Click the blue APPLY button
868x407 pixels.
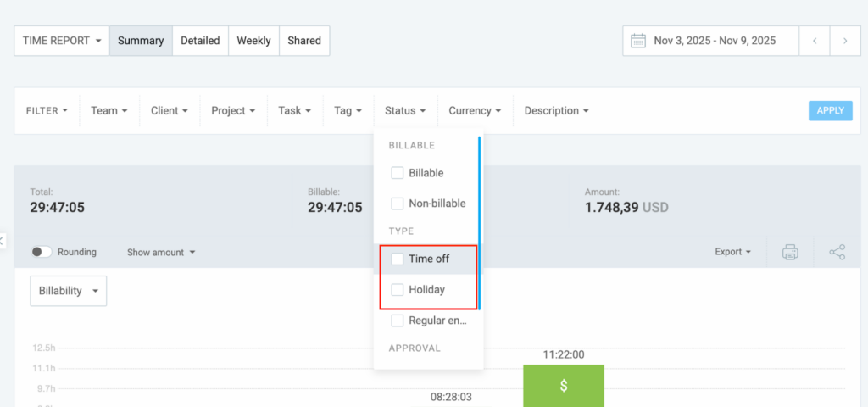tap(830, 111)
